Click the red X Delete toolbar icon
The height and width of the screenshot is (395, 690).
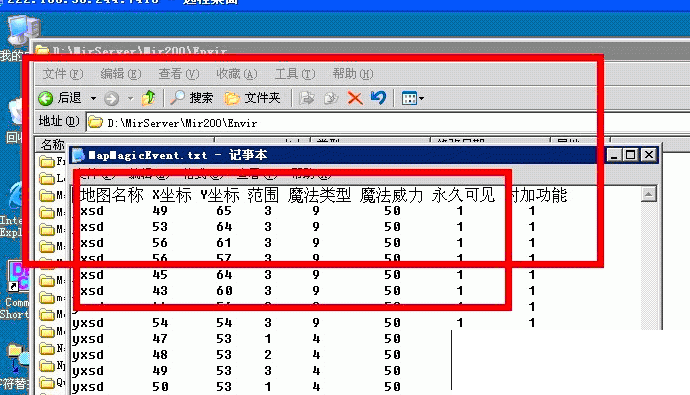point(355,98)
